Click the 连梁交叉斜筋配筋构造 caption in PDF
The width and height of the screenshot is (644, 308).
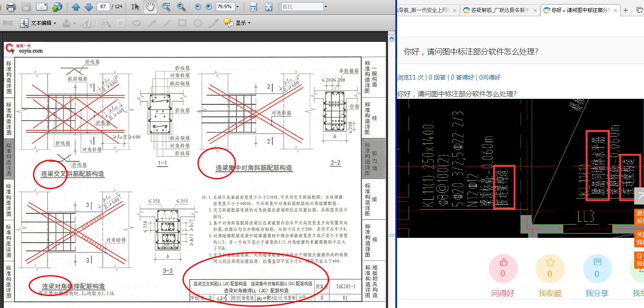click(x=72, y=174)
